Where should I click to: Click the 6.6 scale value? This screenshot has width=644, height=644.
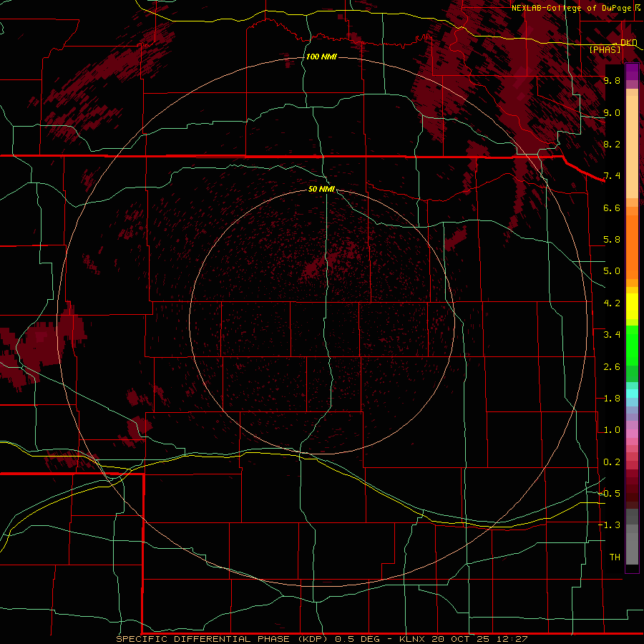(612, 208)
